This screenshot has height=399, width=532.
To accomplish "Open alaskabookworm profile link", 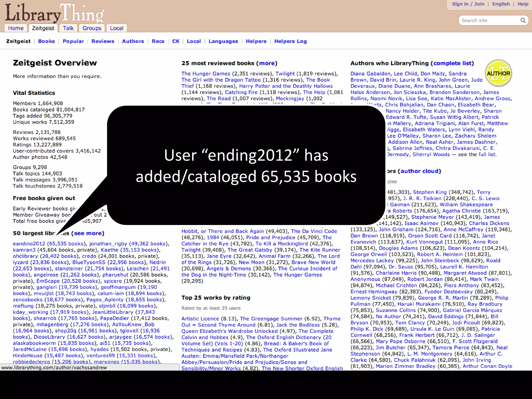I will tap(34, 343).
